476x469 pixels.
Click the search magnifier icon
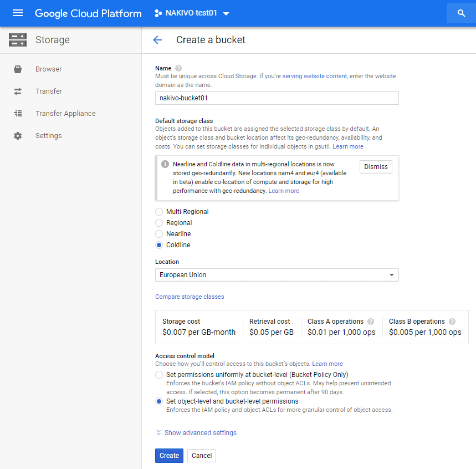[461, 13]
